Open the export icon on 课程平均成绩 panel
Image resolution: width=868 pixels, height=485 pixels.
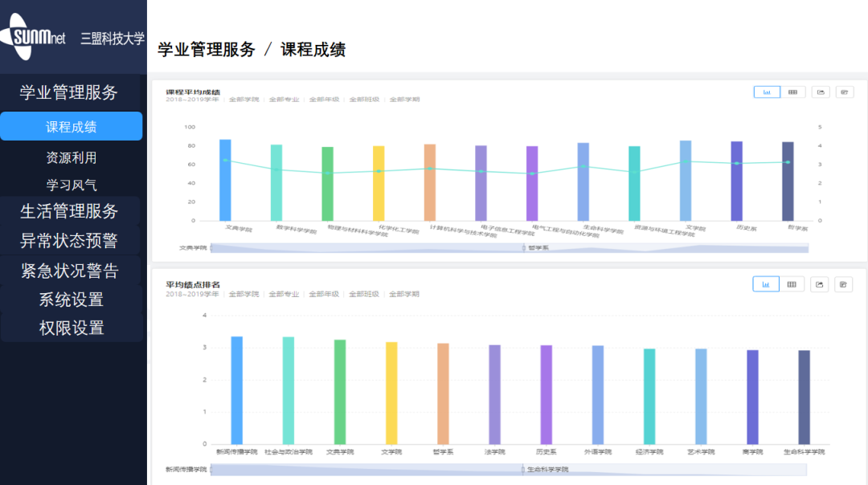coord(819,92)
